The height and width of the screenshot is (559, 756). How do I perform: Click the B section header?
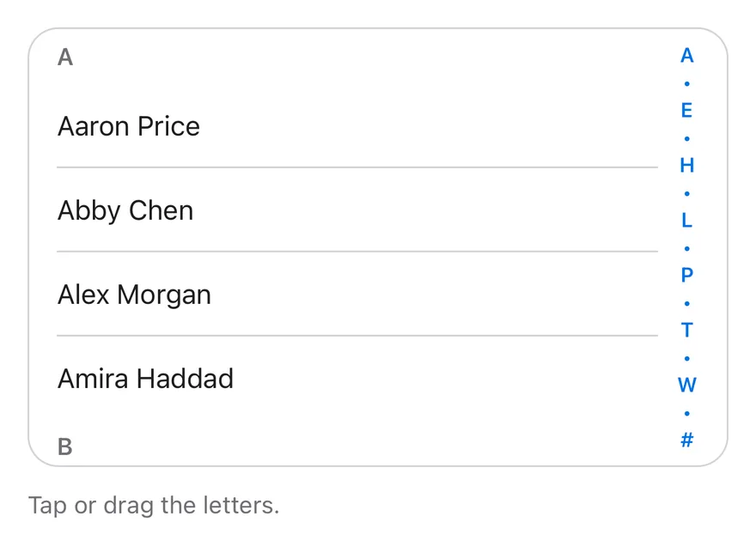coord(65,447)
